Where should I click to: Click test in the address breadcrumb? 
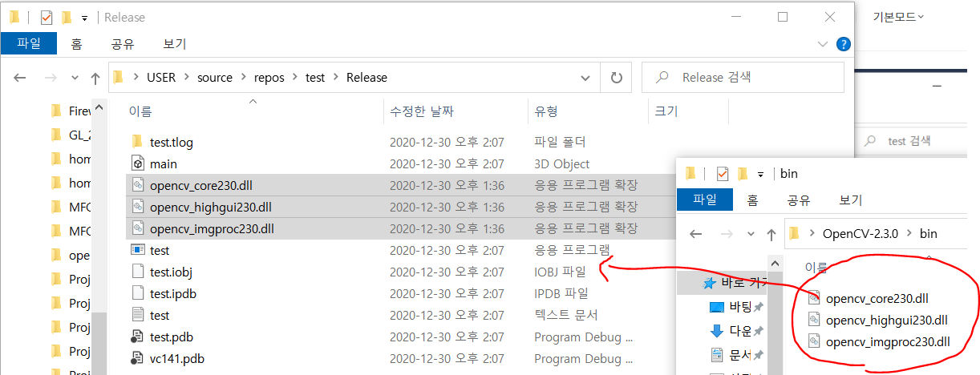(x=315, y=78)
